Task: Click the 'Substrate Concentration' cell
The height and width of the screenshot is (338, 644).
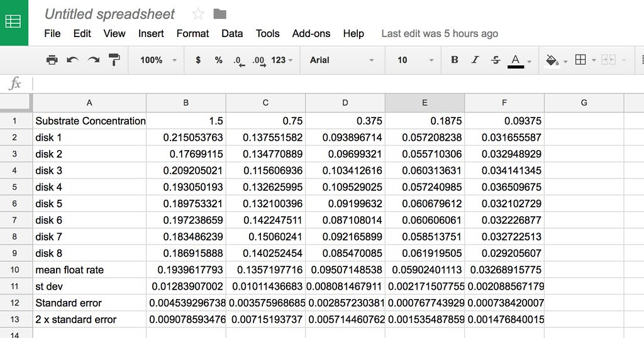Action: pyautogui.click(x=89, y=121)
